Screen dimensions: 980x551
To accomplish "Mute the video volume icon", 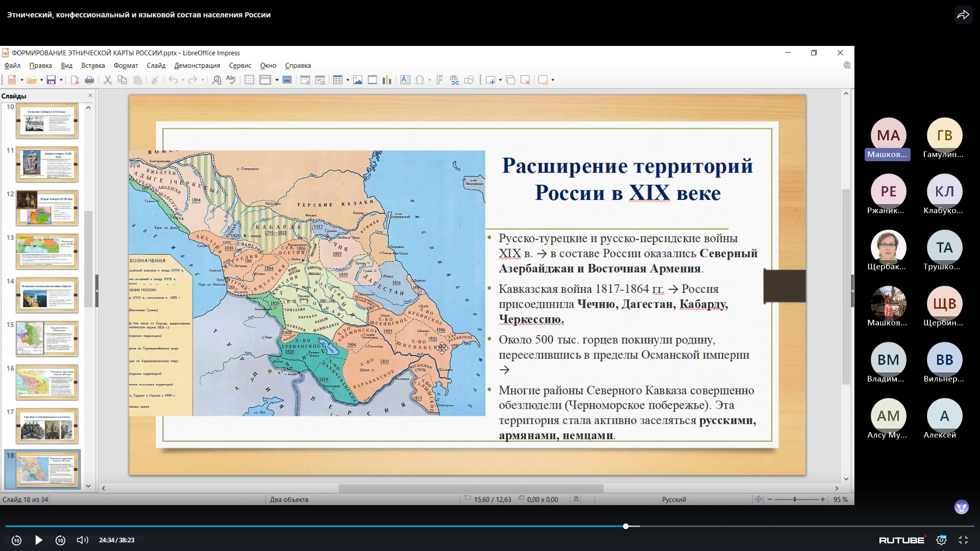I will pos(82,540).
